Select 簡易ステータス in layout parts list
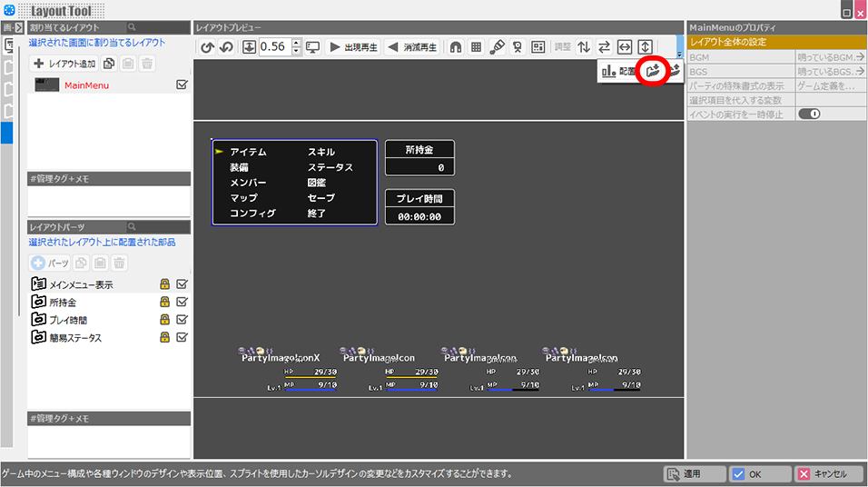 click(x=75, y=338)
